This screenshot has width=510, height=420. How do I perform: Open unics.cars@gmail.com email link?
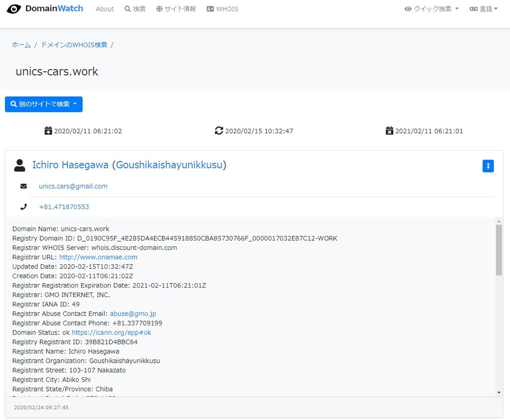73,186
